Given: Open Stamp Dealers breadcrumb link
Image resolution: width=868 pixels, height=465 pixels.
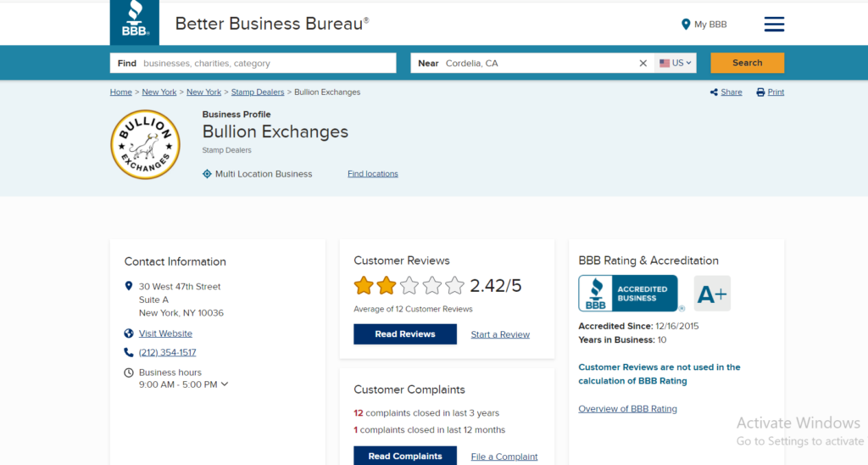Looking at the screenshot, I should 258,92.
